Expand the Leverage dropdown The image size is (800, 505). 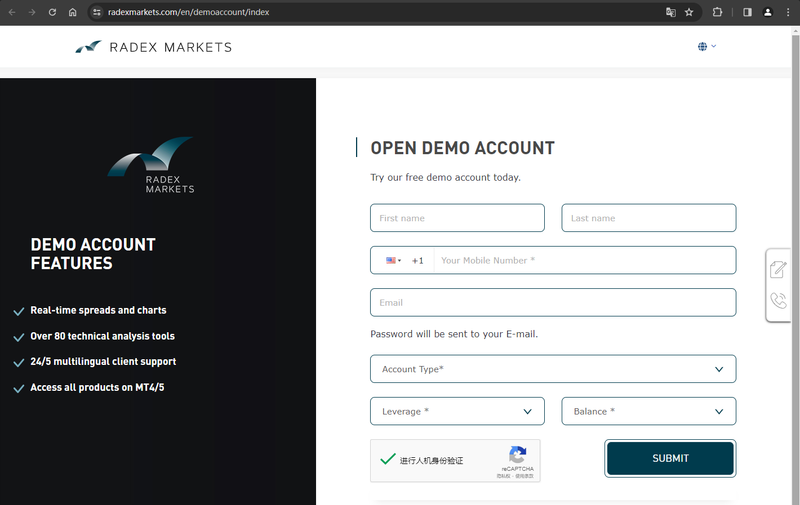pyautogui.click(x=457, y=411)
